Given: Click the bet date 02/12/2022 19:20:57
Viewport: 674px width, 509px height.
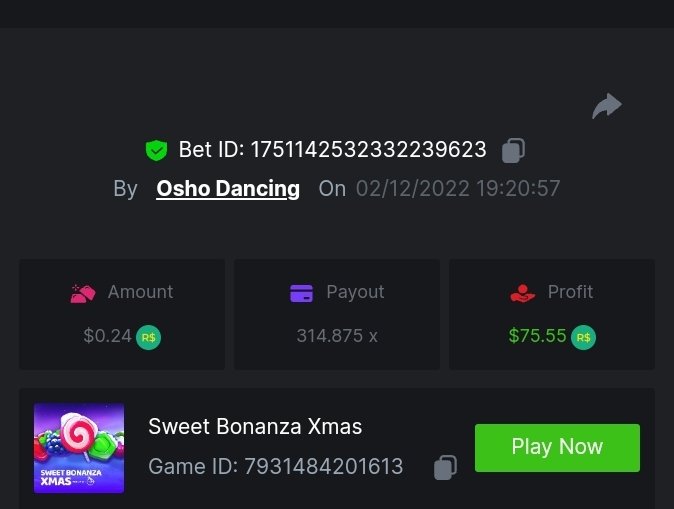Looking at the screenshot, I should [458, 188].
